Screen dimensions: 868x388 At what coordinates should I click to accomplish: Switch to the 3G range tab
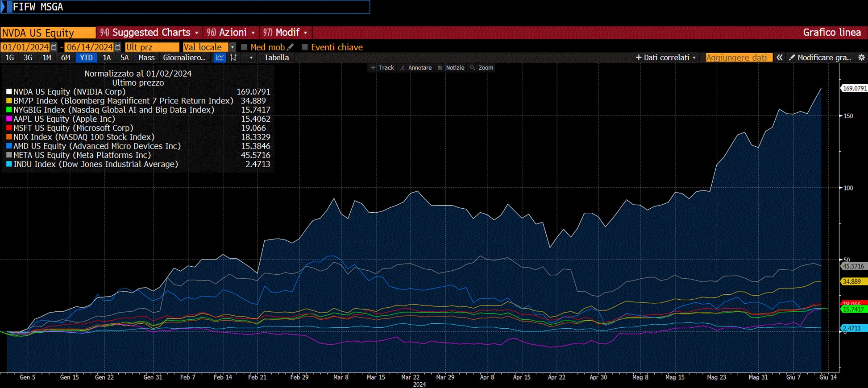click(x=28, y=58)
